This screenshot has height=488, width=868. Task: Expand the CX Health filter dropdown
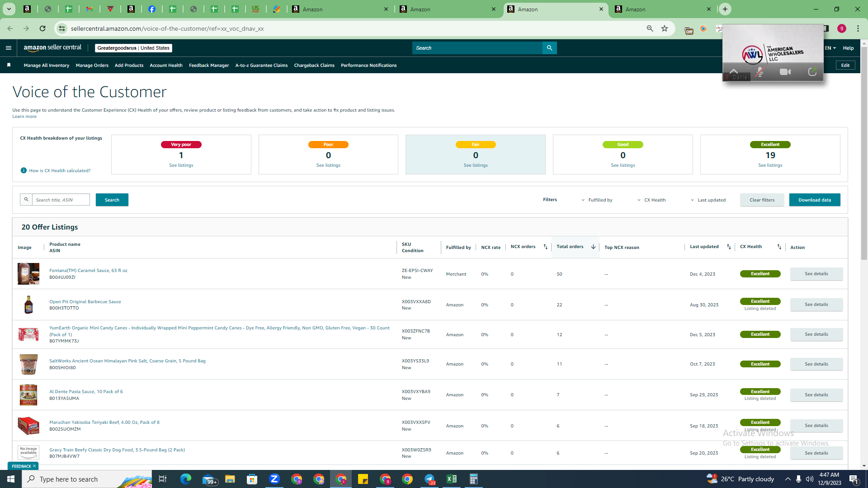pos(651,200)
